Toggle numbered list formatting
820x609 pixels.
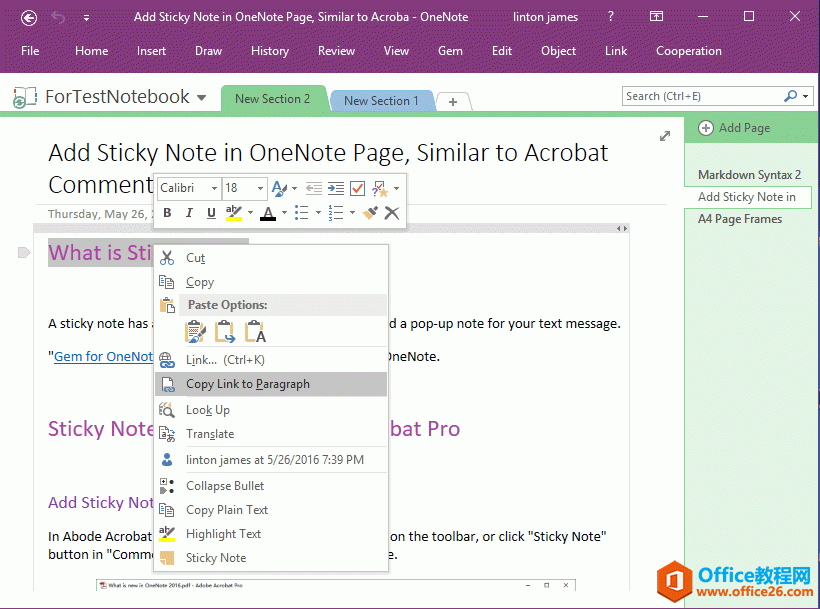point(337,212)
